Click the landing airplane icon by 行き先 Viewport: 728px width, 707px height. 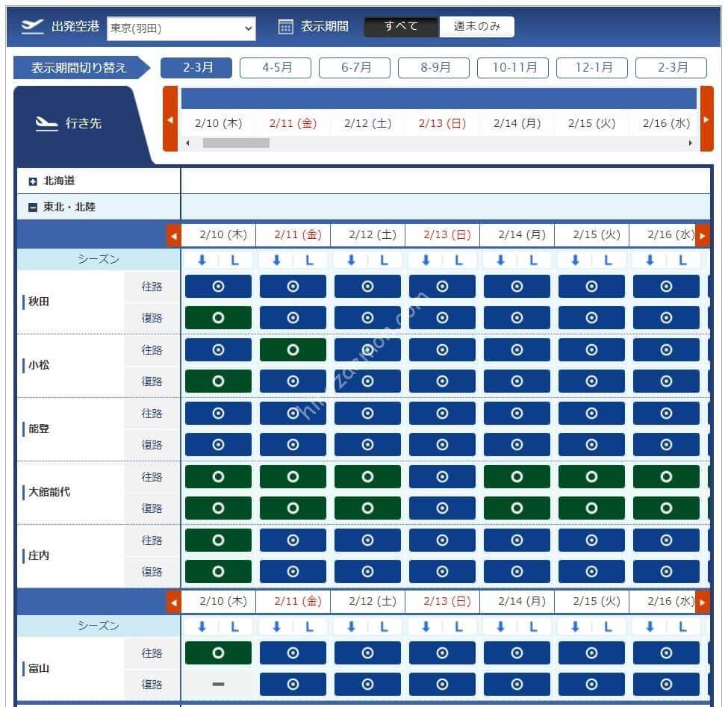click(47, 124)
